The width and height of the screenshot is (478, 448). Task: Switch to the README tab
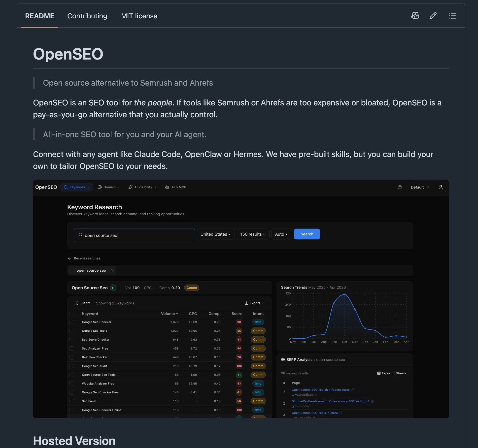pyautogui.click(x=39, y=16)
